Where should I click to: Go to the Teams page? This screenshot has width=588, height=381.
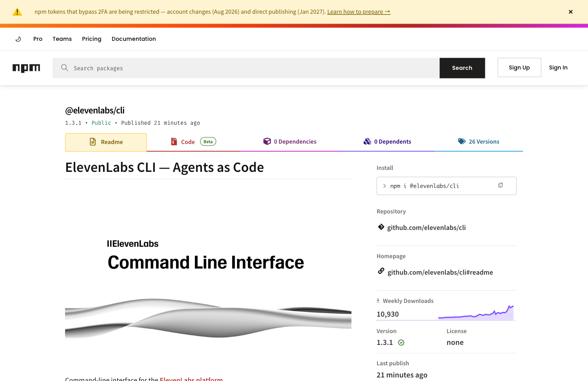[x=62, y=39]
